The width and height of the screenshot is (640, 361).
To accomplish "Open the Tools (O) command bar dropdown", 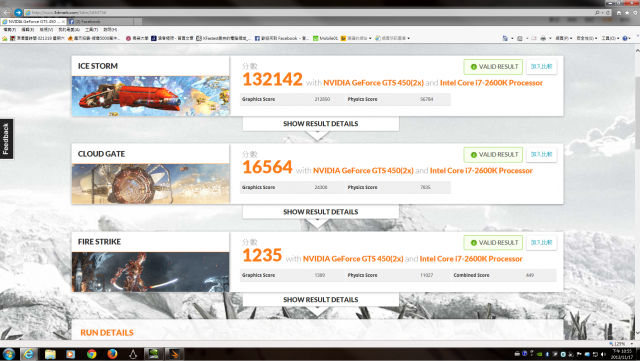I will [x=610, y=38].
